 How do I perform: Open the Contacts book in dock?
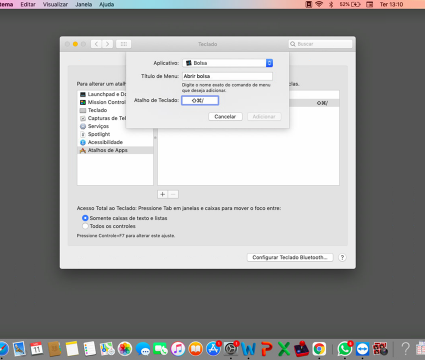(x=55, y=349)
